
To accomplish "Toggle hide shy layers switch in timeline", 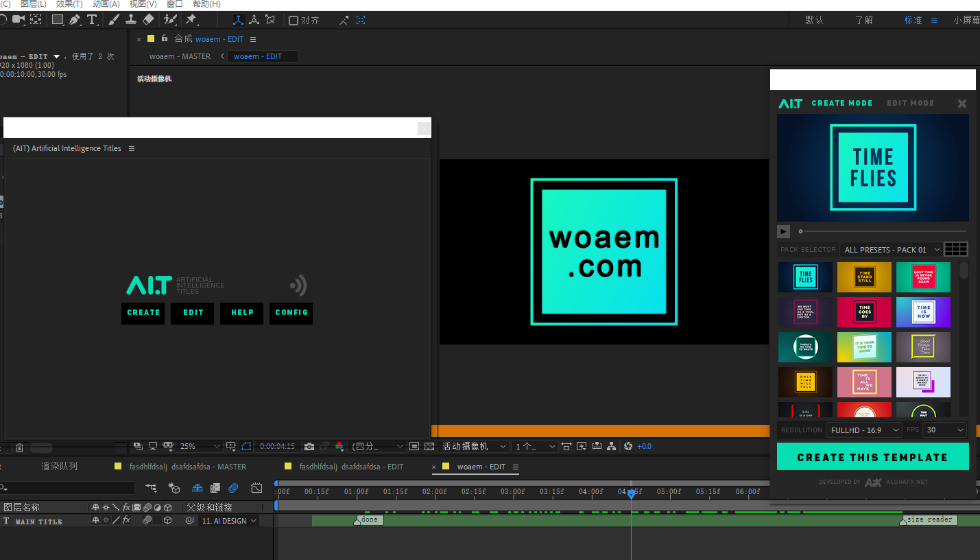I will pos(197,488).
